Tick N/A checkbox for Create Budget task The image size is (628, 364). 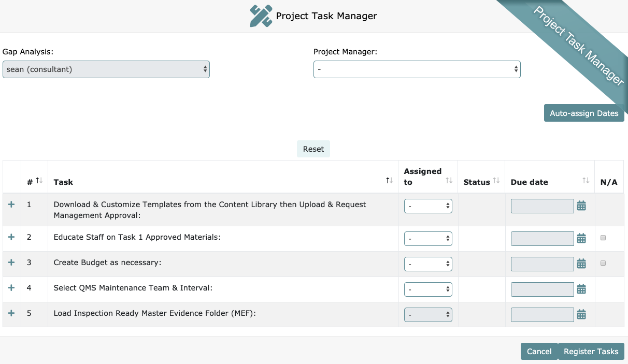(603, 263)
